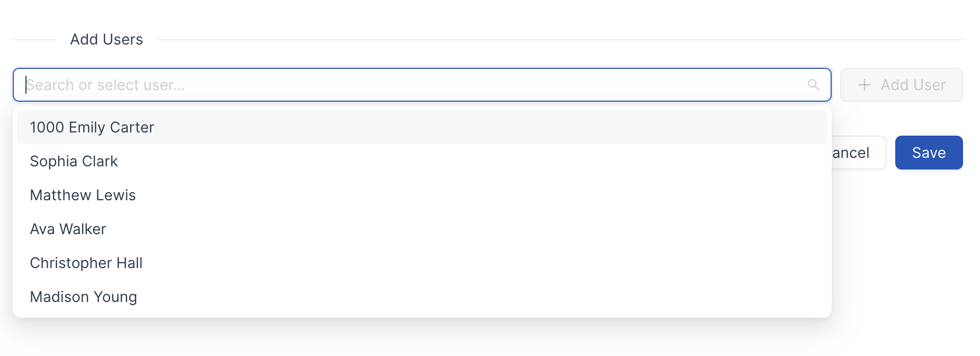Cancel adding users
The image size is (980, 356).
click(x=858, y=153)
